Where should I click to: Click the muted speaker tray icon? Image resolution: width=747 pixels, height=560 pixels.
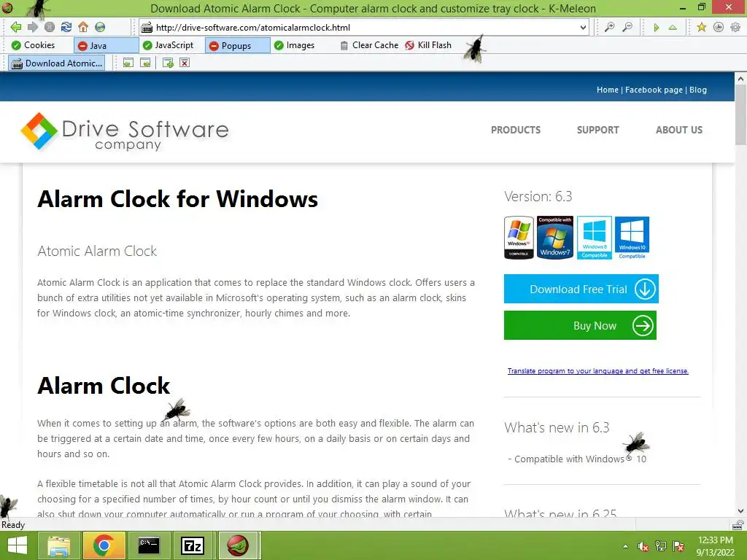pyautogui.click(x=643, y=546)
